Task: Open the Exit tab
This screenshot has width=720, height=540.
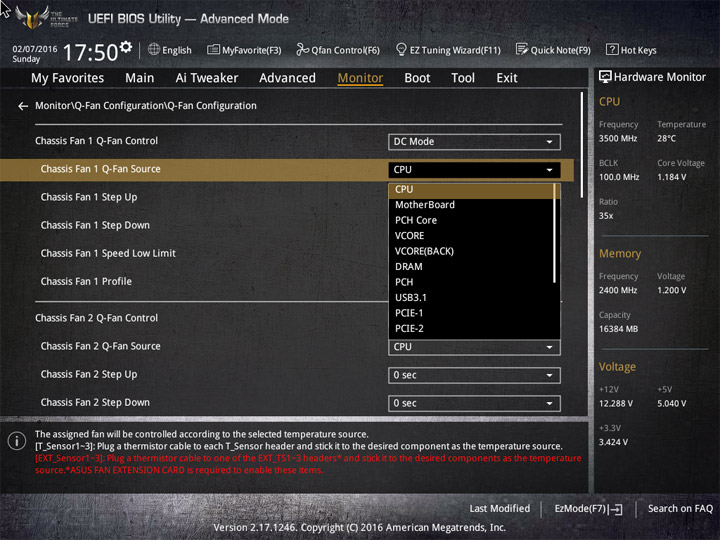Action: point(506,78)
